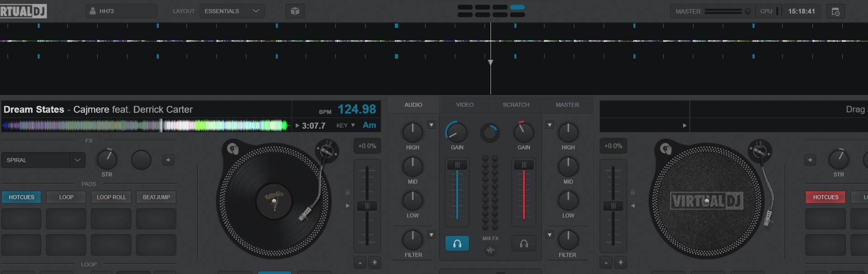Nudge left deck pitch down with minus button
This screenshot has height=274, width=868.
(x=360, y=262)
